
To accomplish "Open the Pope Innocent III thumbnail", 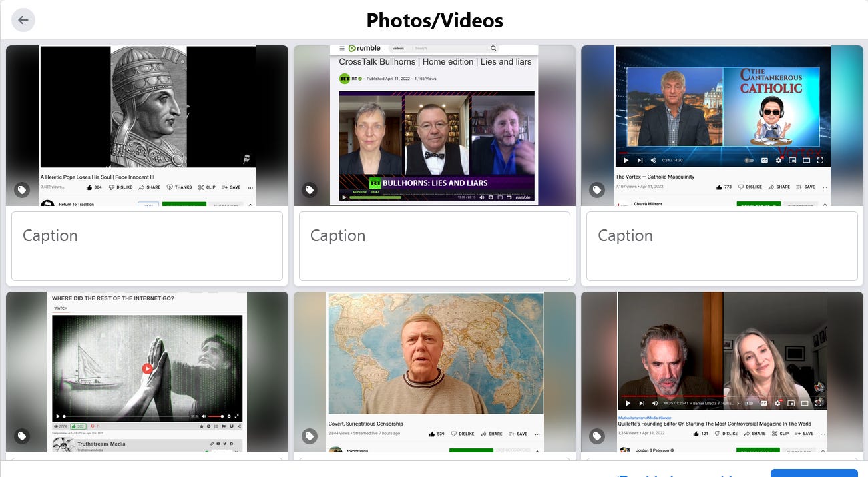I will coord(147,125).
